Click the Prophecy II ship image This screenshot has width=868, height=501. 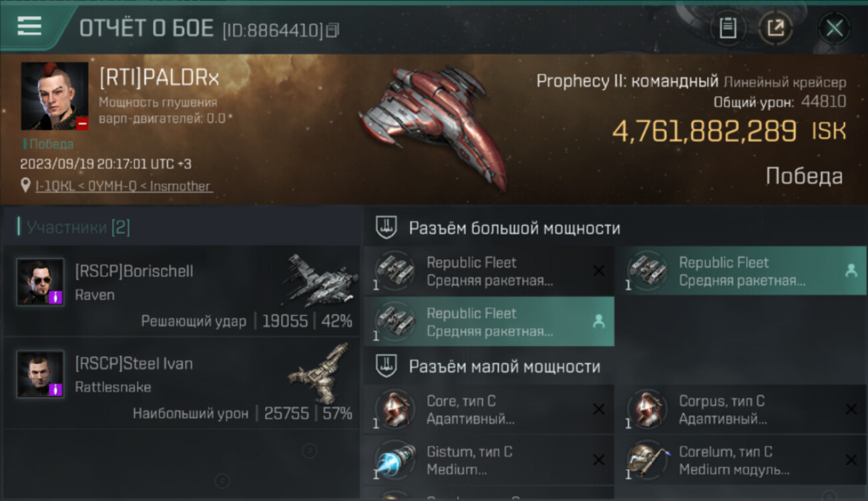click(434, 127)
